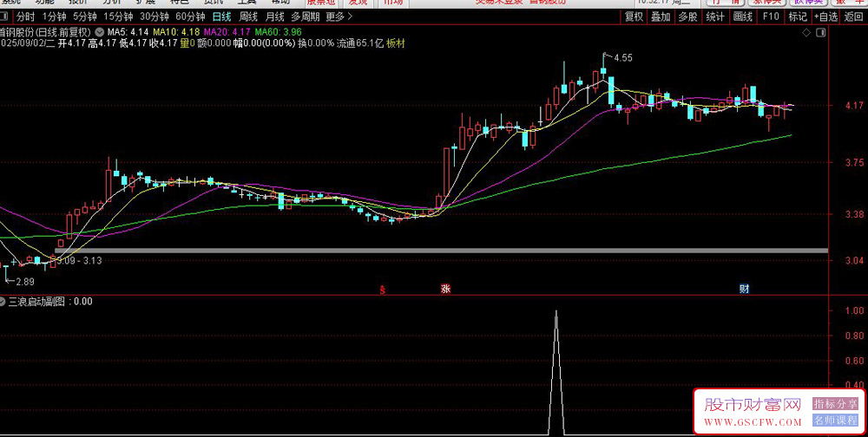Click the 标记 mark button
The image size is (868, 437).
(798, 16)
